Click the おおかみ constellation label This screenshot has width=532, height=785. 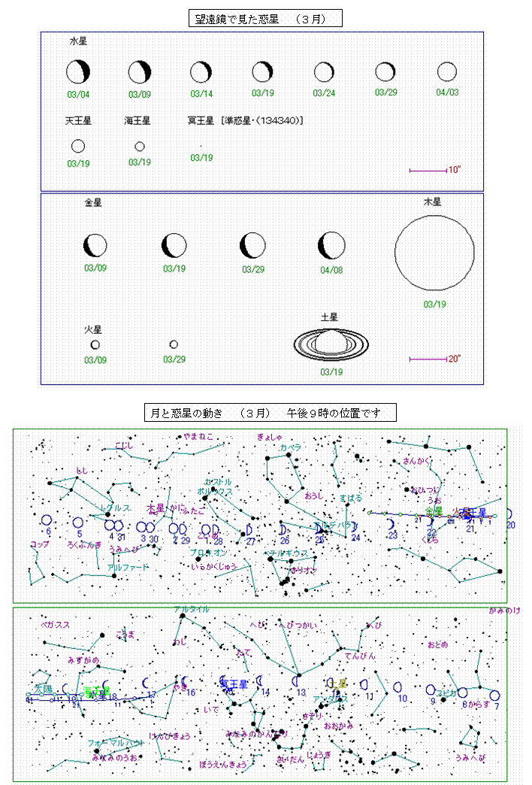(x=339, y=726)
